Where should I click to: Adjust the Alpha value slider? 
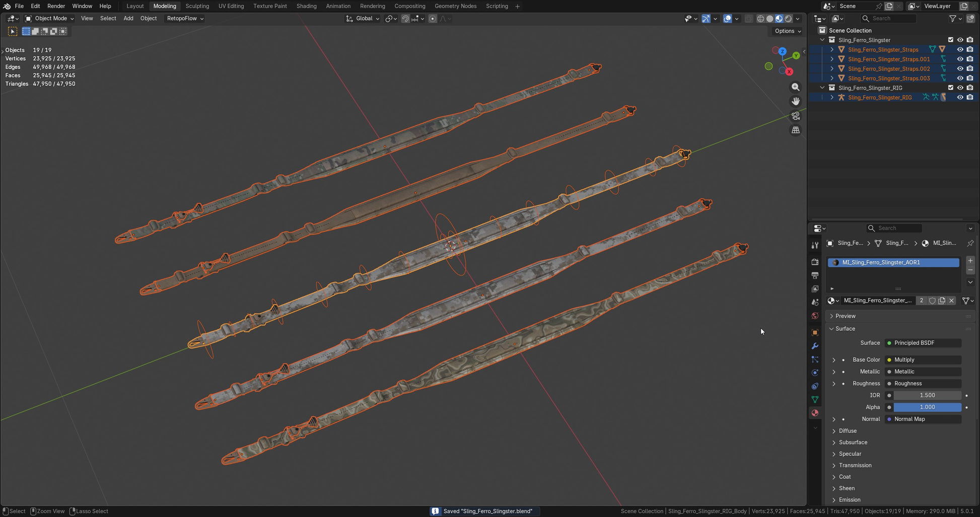pyautogui.click(x=927, y=407)
